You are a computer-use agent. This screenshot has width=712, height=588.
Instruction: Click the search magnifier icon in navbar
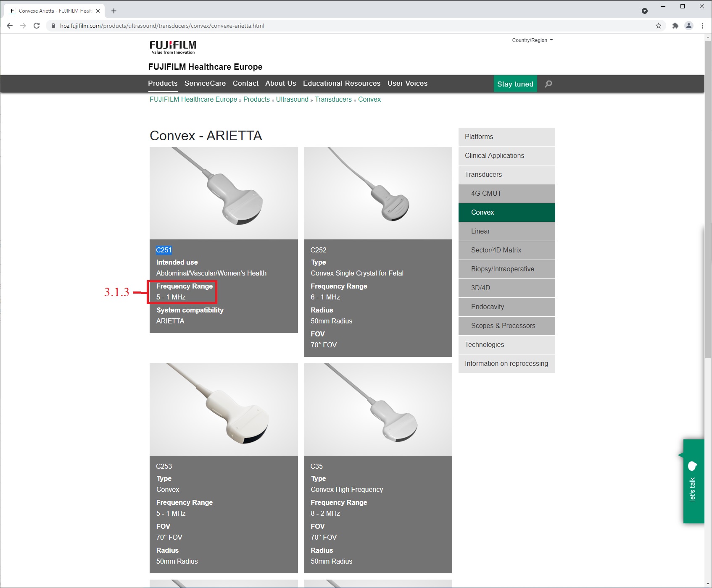click(x=548, y=84)
